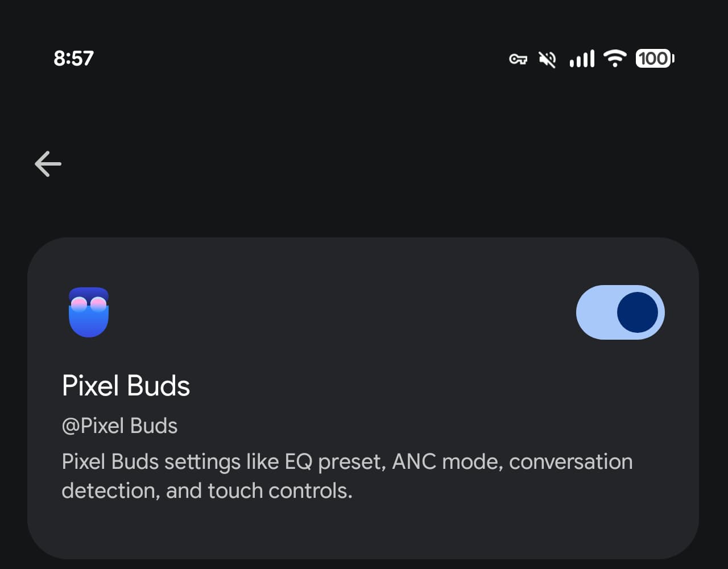Tap the muted sound status icon

pos(547,59)
